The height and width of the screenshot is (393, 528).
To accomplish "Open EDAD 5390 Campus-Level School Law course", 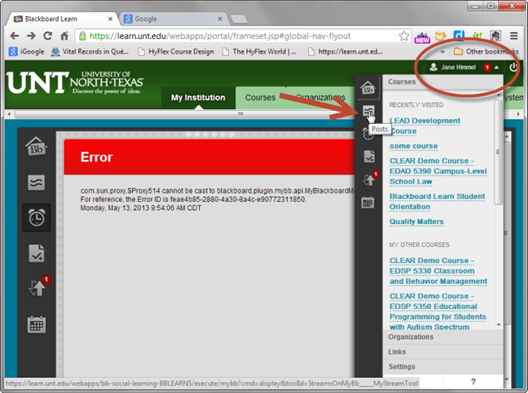I will [x=438, y=171].
